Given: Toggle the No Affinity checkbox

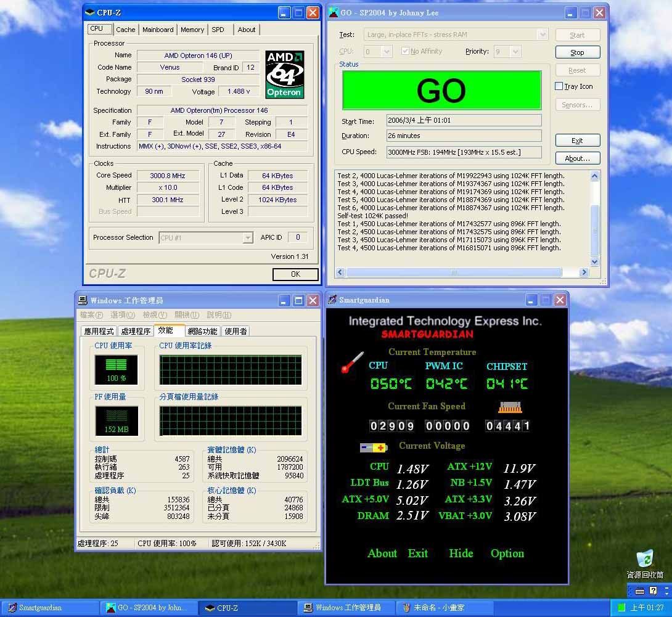Looking at the screenshot, I should click(405, 52).
